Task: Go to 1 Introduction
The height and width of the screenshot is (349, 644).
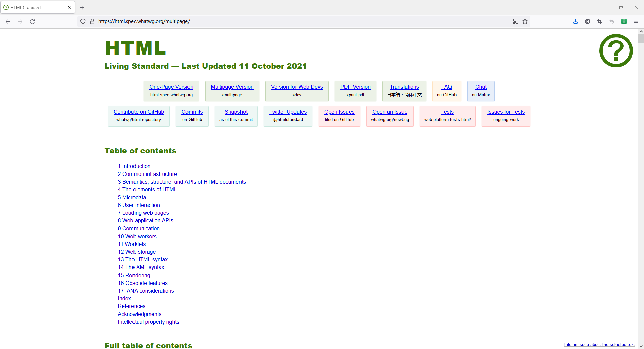Action: pyautogui.click(x=134, y=166)
